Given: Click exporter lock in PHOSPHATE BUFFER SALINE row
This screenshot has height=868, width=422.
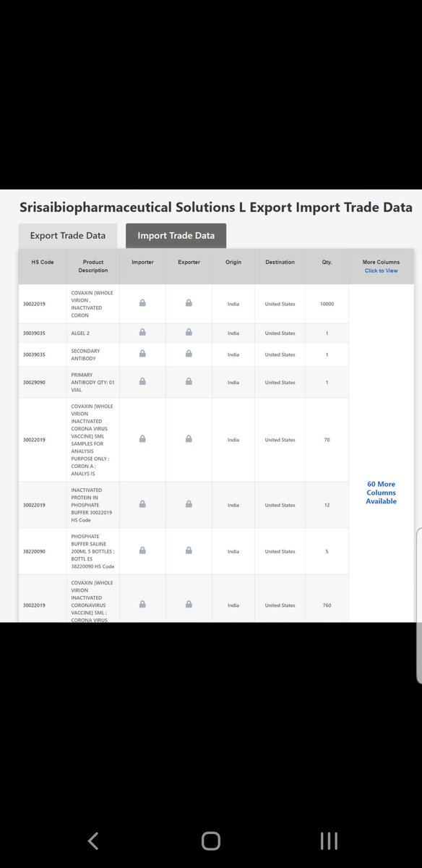Looking at the screenshot, I should click(189, 550).
